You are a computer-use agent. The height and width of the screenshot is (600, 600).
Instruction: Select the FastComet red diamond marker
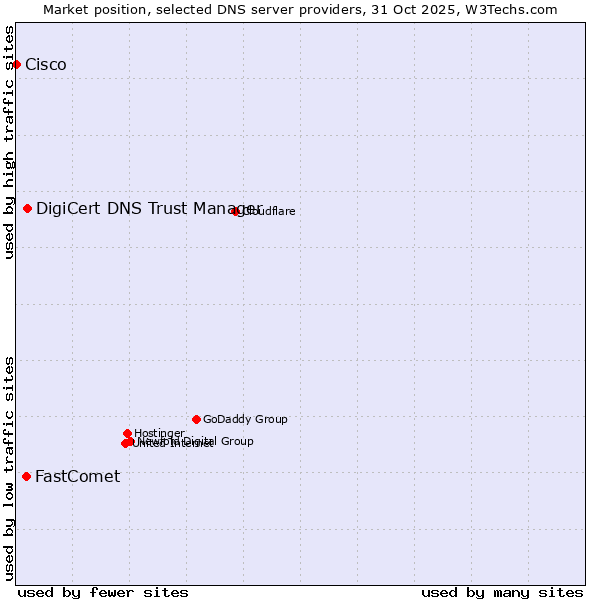(26, 477)
